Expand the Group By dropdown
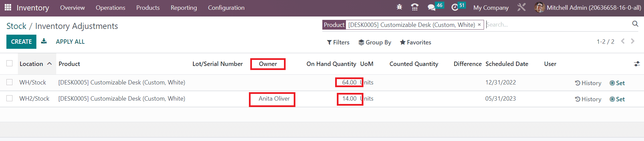Viewport: 644px width, 141px height. pyautogui.click(x=375, y=42)
